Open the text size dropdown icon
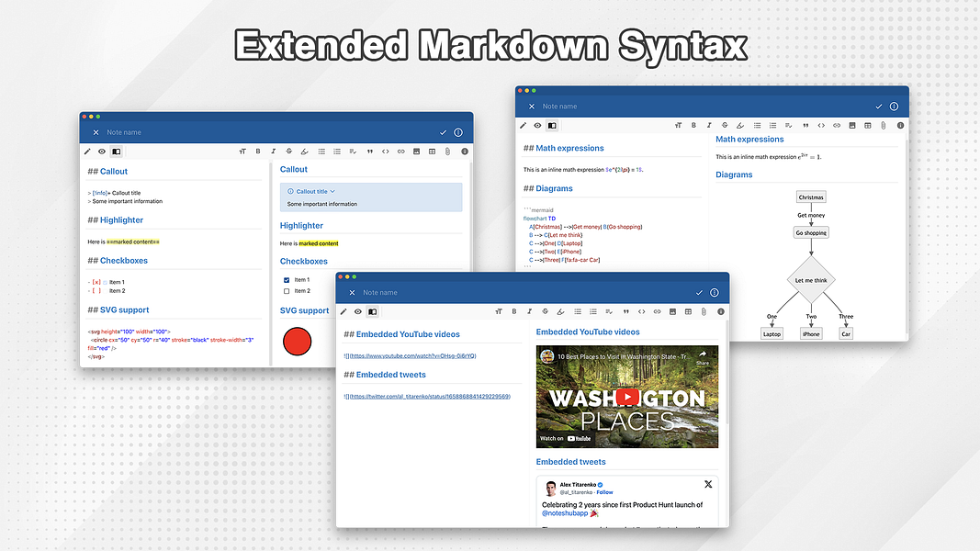Screen dimensions: 980x551 click(x=497, y=311)
